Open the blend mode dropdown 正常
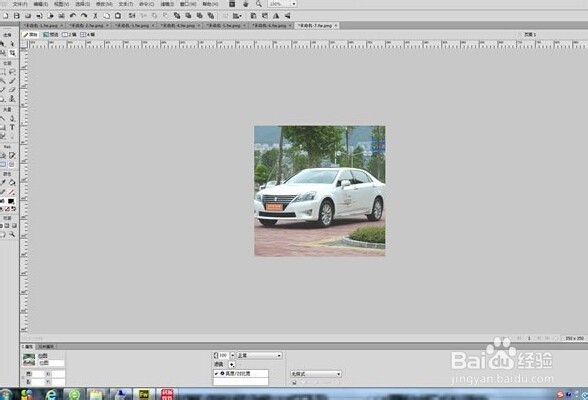 pos(260,355)
